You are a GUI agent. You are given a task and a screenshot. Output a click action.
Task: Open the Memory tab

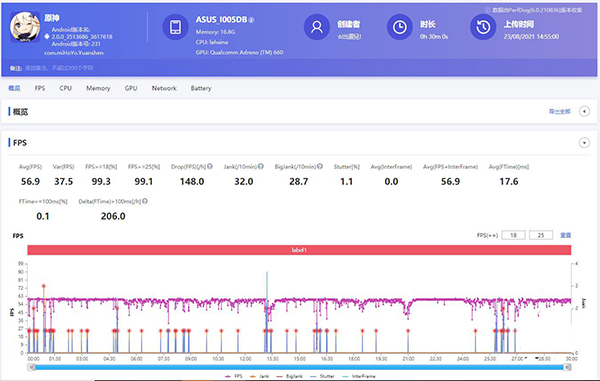coord(98,88)
